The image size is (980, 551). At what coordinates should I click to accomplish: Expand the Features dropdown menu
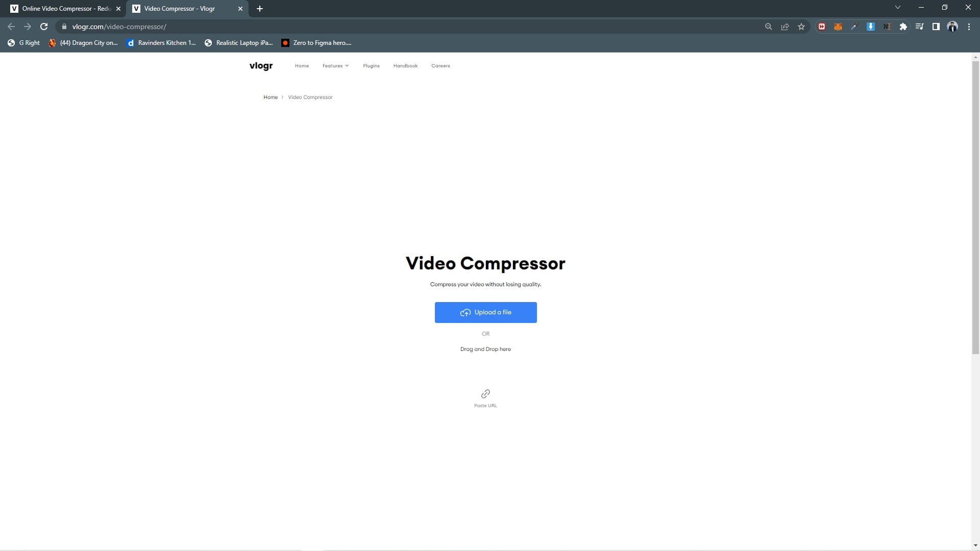335,66
